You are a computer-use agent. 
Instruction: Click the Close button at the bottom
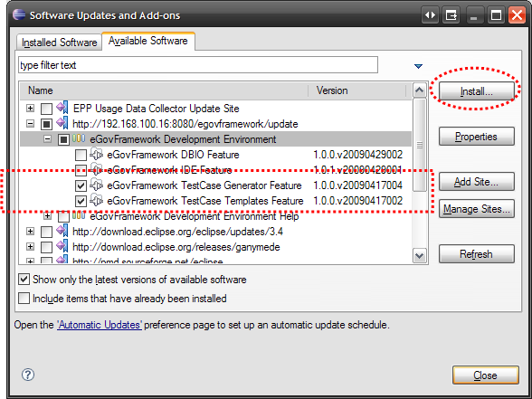tap(486, 375)
